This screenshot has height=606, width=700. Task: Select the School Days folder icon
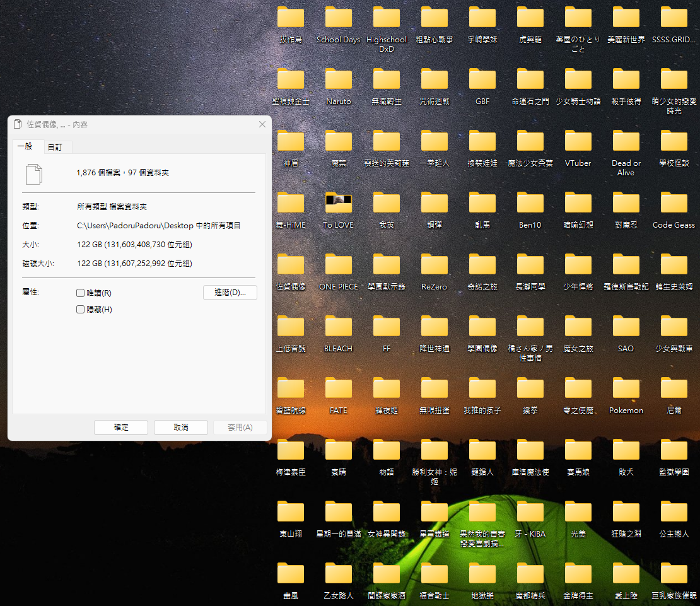[338, 18]
